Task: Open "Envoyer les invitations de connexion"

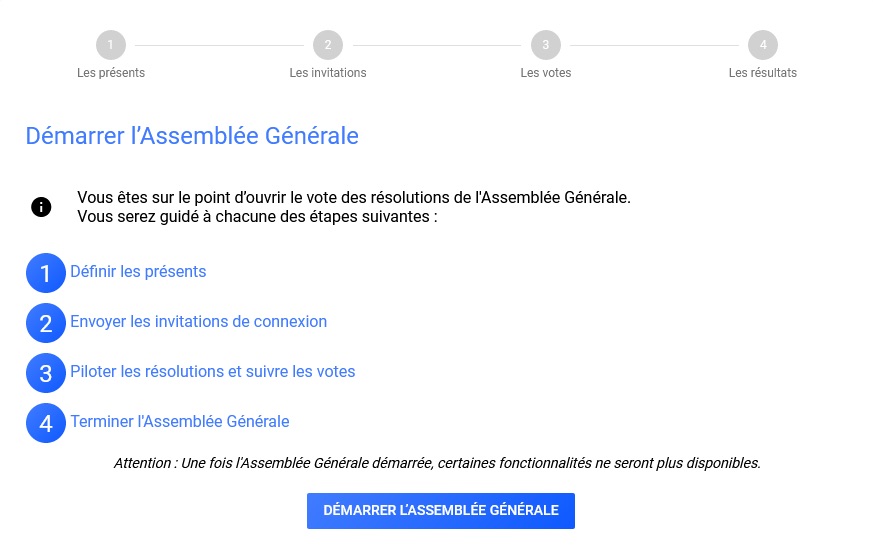Action: [199, 322]
